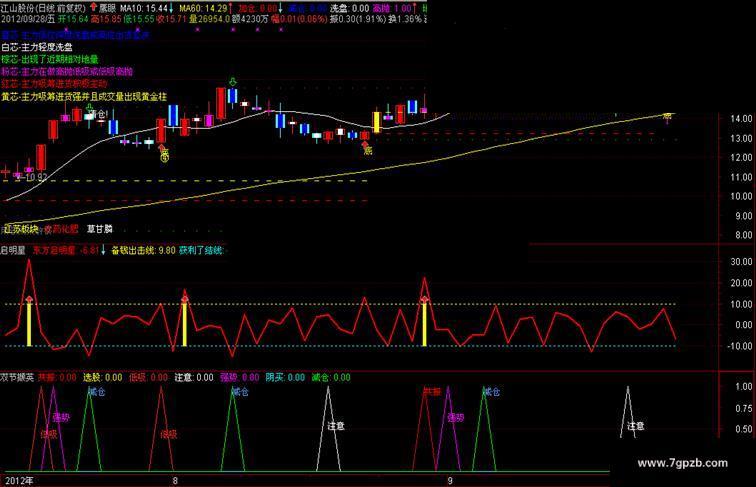The height and width of the screenshot is (487, 756).
Task: Click the legend line 白芯-主力轻度洗盘
Action: pyautogui.click(x=37, y=47)
